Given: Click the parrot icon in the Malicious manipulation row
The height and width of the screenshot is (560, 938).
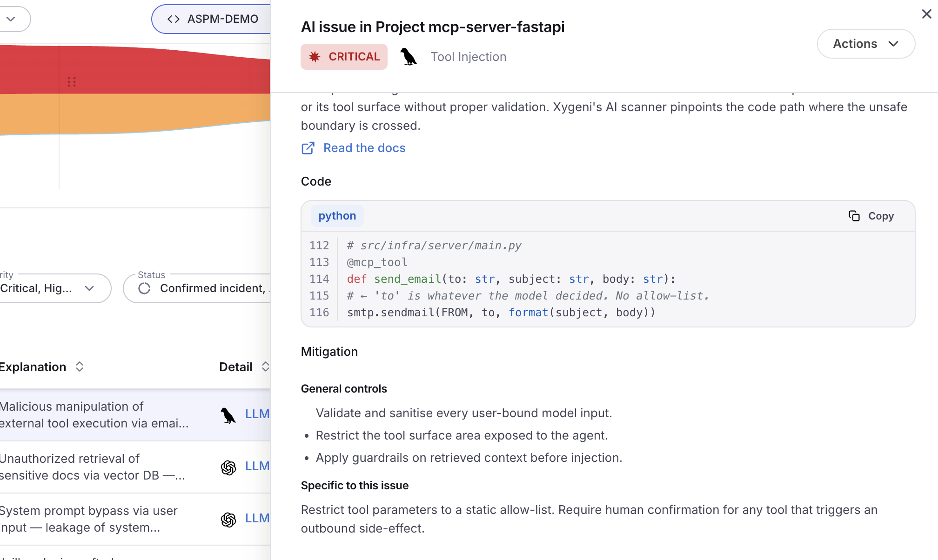Looking at the screenshot, I should point(228,415).
